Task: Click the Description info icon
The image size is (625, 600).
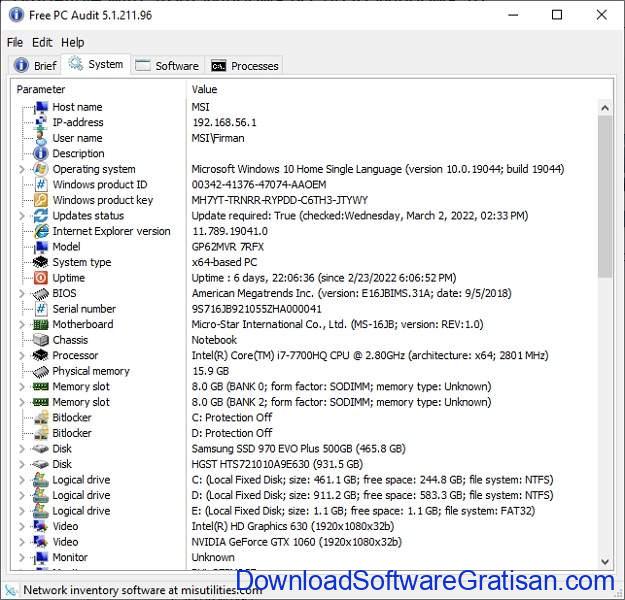Action: point(41,154)
